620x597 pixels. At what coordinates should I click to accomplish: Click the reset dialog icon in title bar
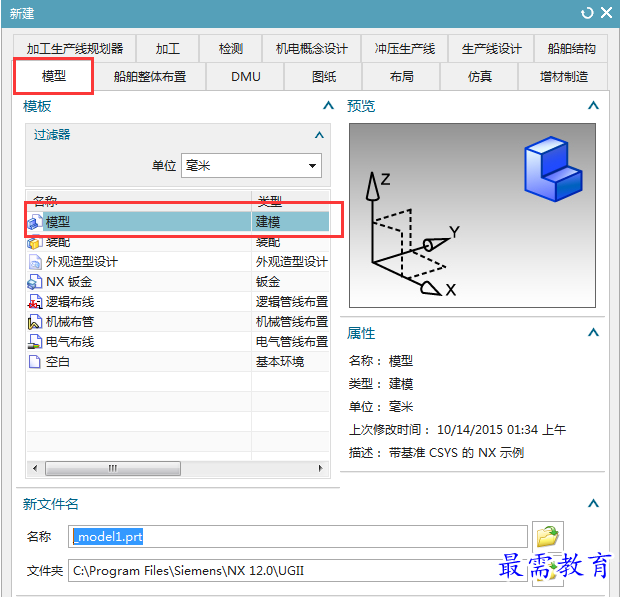[587, 13]
